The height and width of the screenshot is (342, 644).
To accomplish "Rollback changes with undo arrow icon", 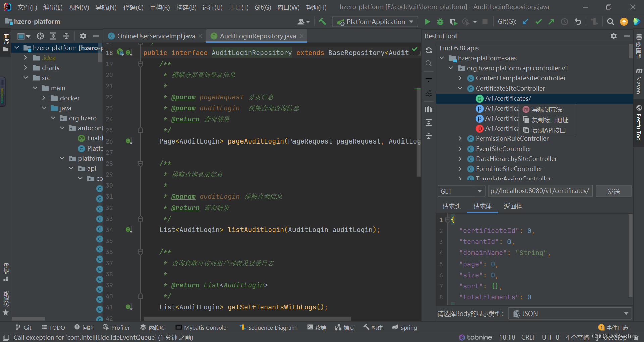I will [x=578, y=22].
